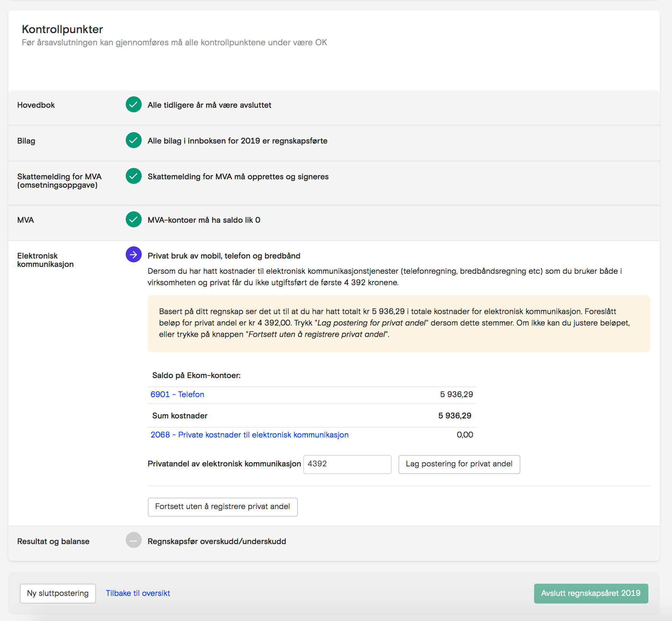Open account 6901 - Telefon link

click(177, 394)
